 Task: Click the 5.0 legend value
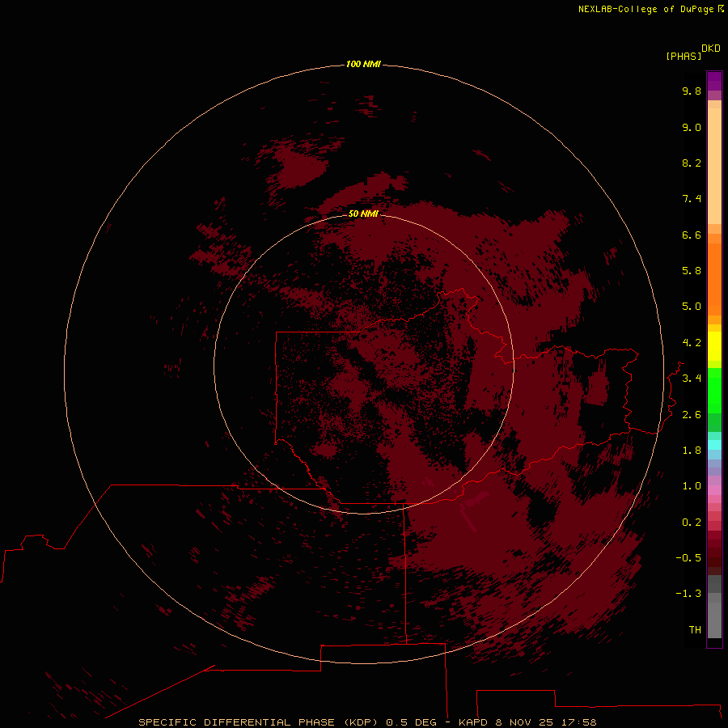point(692,307)
